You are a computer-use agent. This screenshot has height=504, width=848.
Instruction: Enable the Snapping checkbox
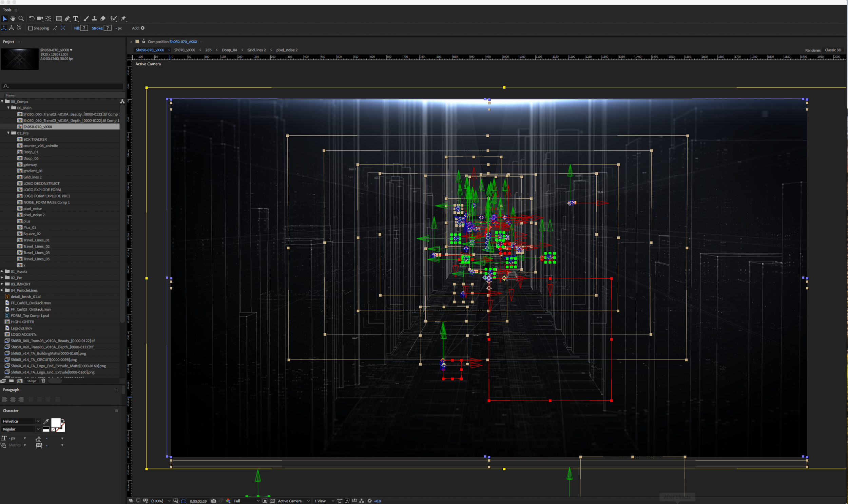pyautogui.click(x=31, y=28)
